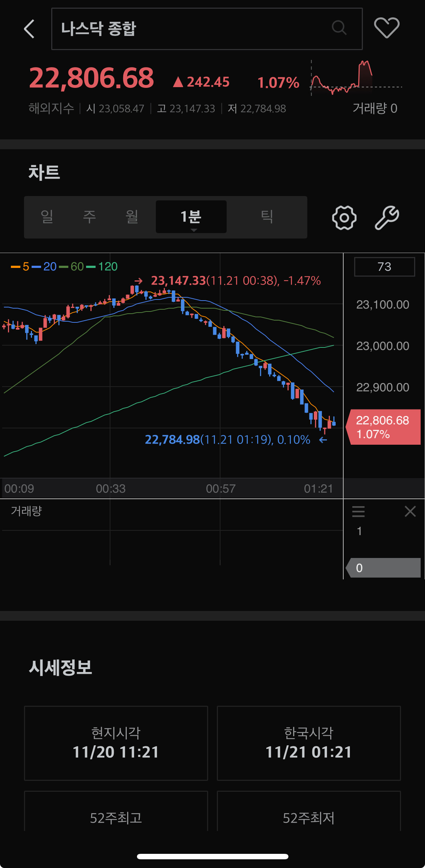The width and height of the screenshot is (425, 868).
Task: Tap the percent change 1.07% in header
Action: point(278,82)
